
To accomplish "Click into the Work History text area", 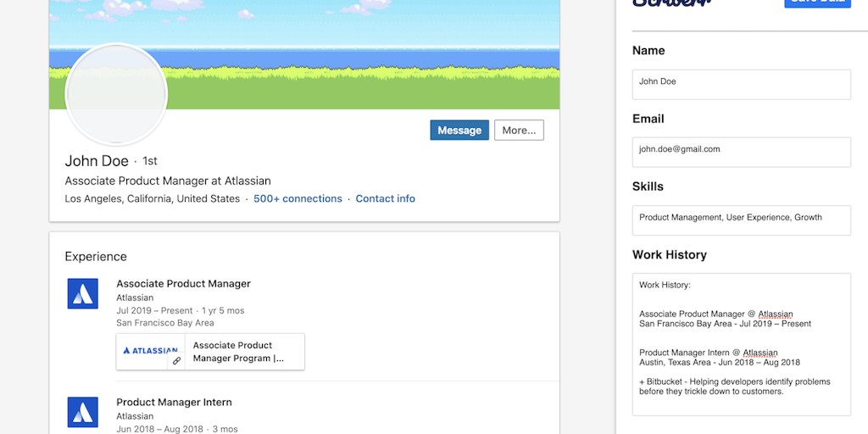I will click(x=741, y=344).
